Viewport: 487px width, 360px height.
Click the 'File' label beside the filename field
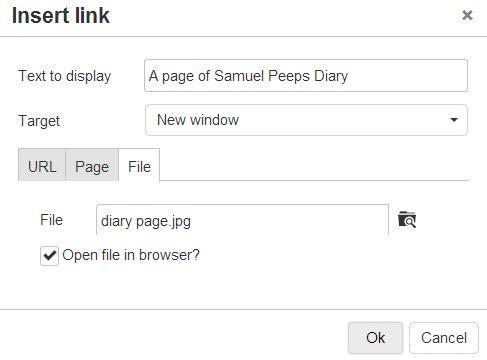tap(51, 220)
